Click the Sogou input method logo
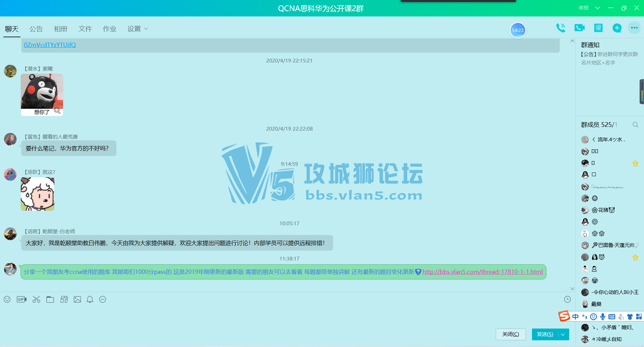 (564, 316)
